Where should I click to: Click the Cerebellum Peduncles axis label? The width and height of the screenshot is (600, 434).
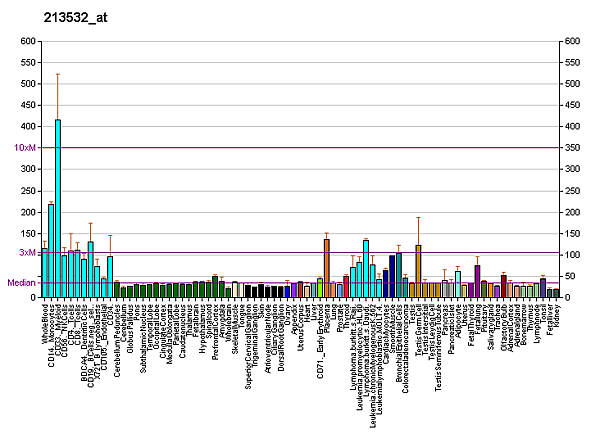(117, 339)
